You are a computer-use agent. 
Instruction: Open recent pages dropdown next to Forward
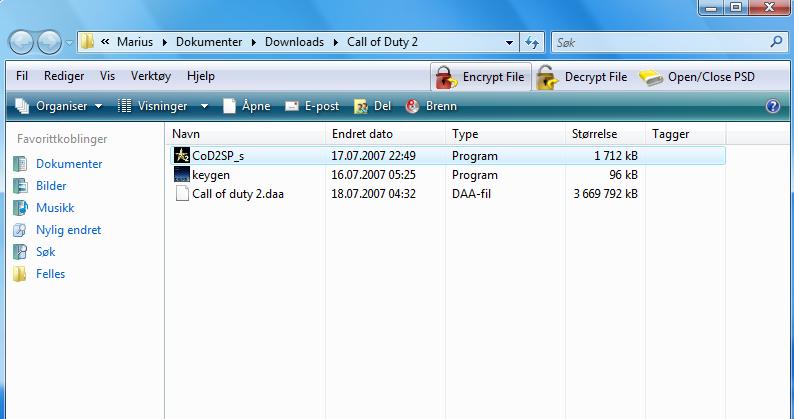[x=69, y=43]
